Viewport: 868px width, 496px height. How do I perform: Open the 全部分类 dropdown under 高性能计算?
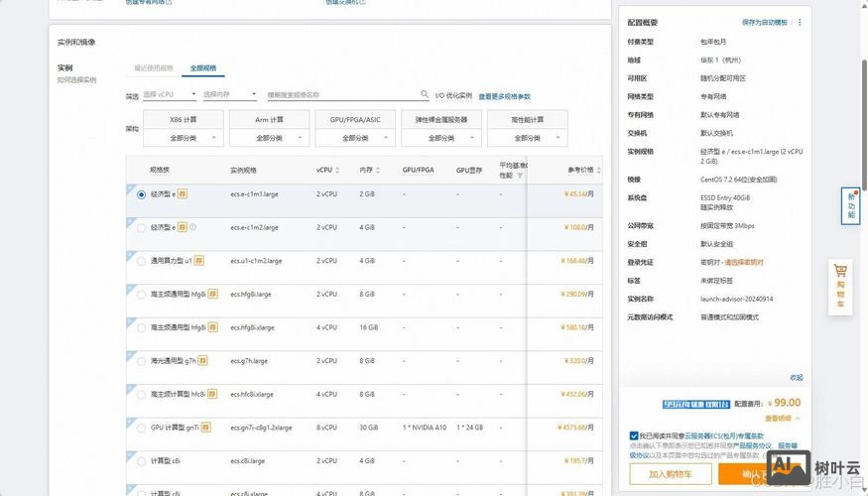pos(528,138)
